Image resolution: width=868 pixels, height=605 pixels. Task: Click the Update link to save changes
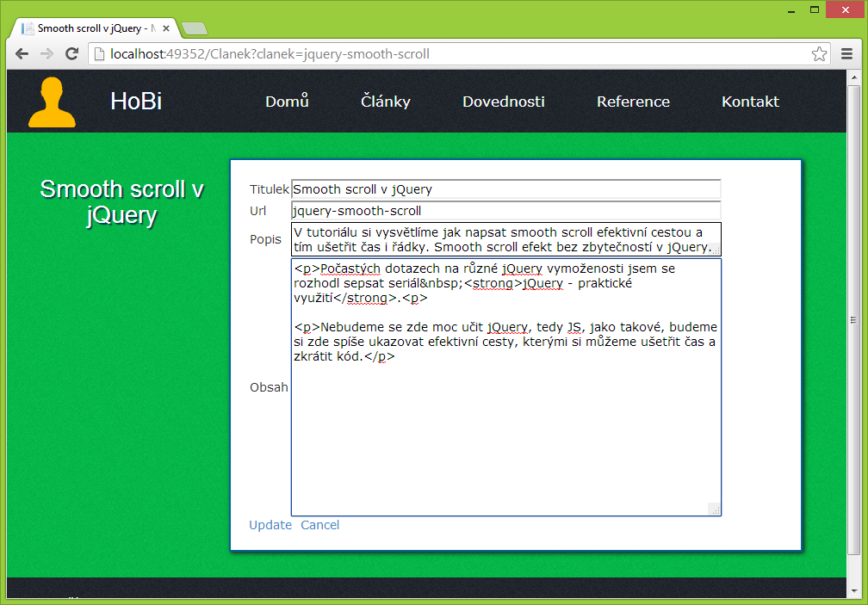[270, 525]
